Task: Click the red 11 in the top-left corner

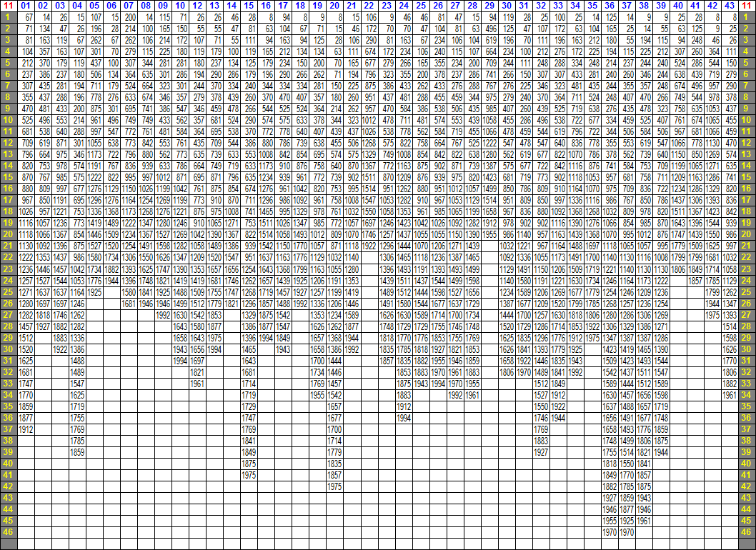Action: coord(8,5)
